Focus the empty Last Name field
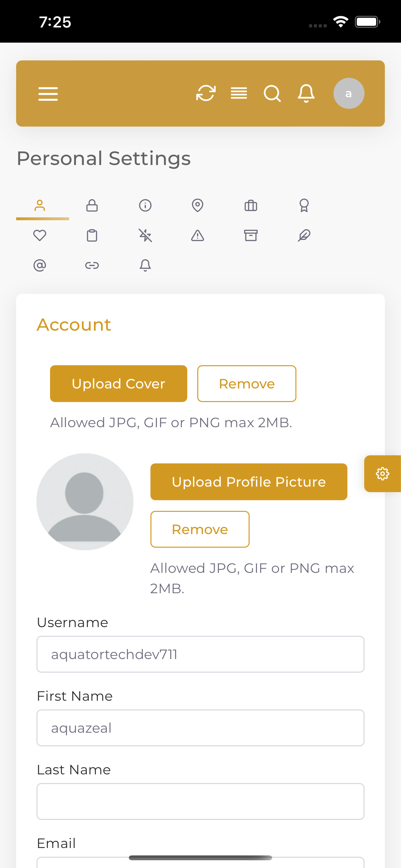Image resolution: width=401 pixels, height=868 pixels. point(200,801)
